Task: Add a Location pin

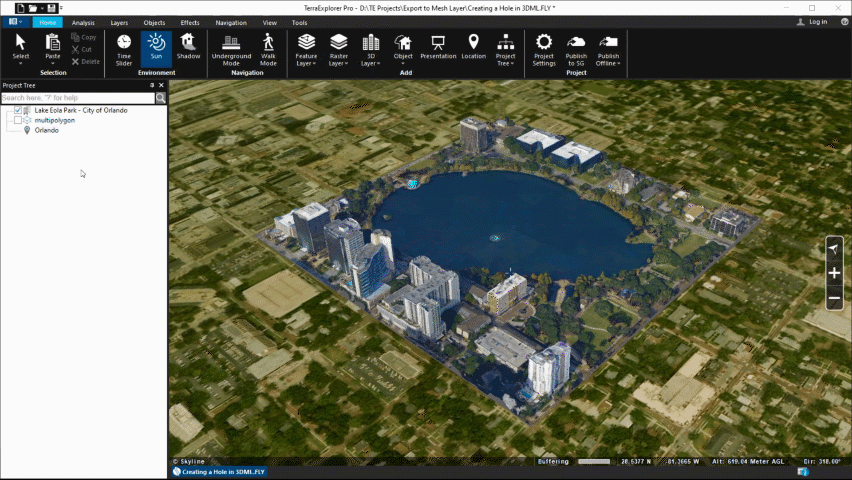Action: [x=473, y=47]
